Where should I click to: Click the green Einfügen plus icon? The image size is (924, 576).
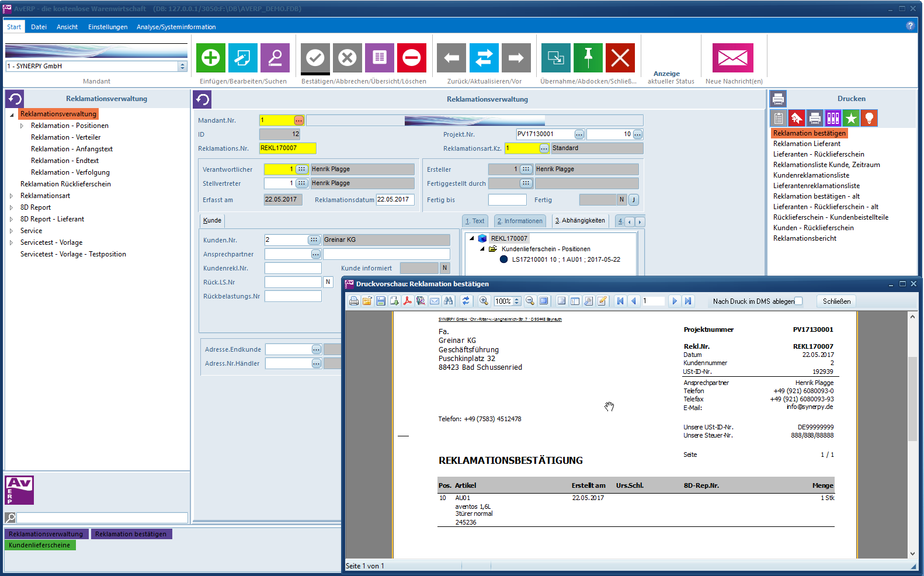210,58
